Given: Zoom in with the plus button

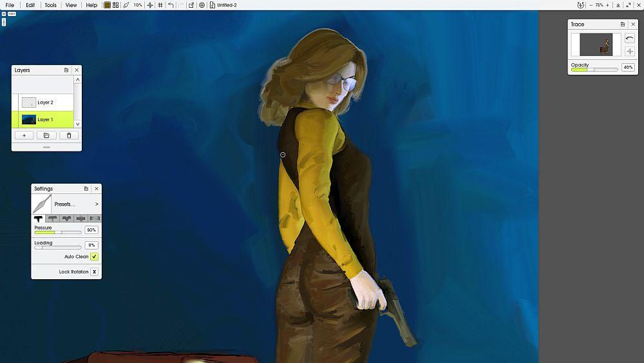Looking at the screenshot, I should 607,5.
